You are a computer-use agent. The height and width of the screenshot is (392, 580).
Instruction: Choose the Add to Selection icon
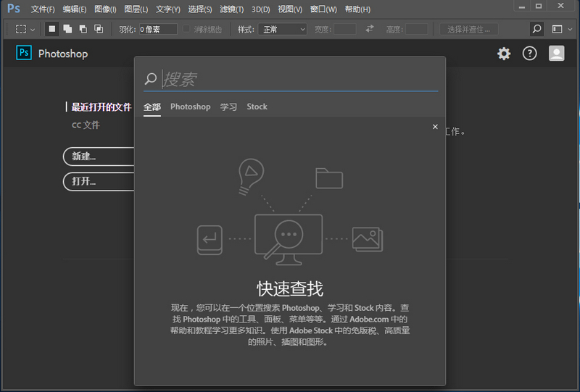67,29
